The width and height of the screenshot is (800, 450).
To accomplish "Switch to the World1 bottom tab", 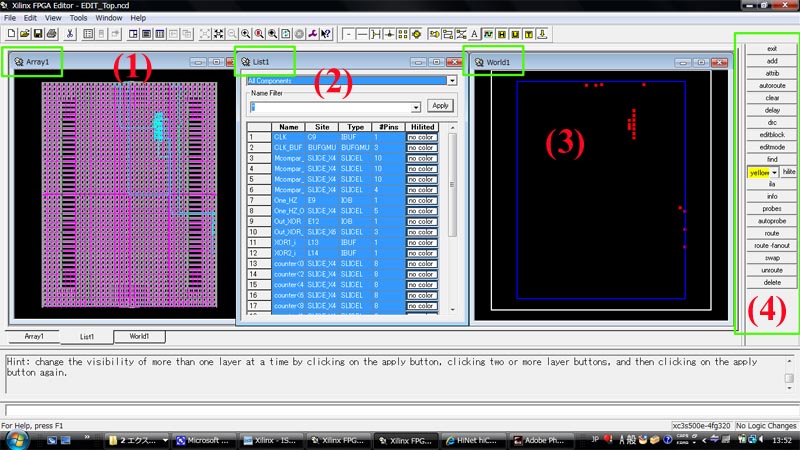I will 139,336.
